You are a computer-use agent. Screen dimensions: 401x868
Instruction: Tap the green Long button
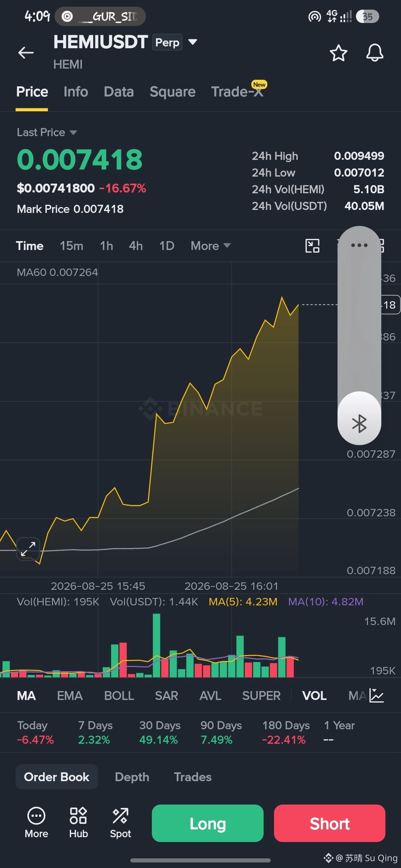208,823
